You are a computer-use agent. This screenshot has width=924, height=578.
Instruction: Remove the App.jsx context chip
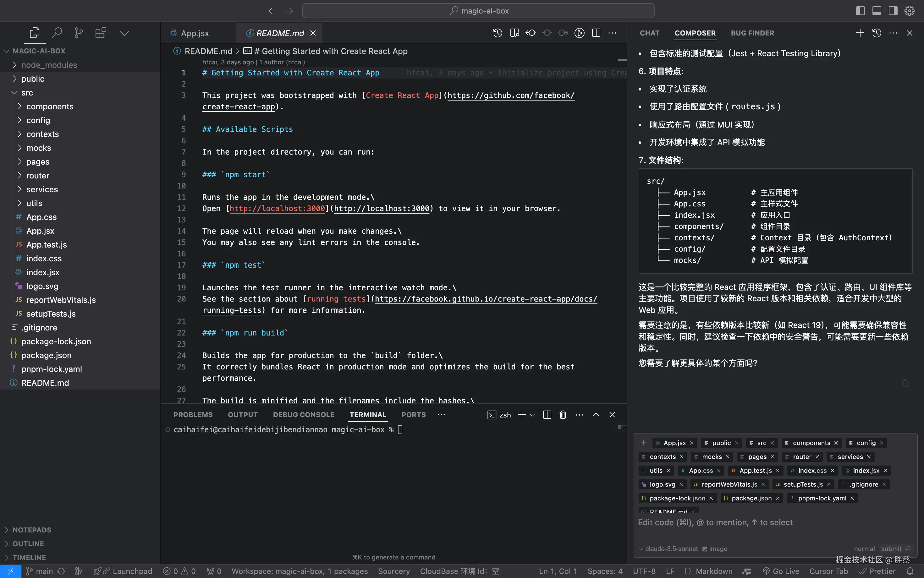point(691,443)
